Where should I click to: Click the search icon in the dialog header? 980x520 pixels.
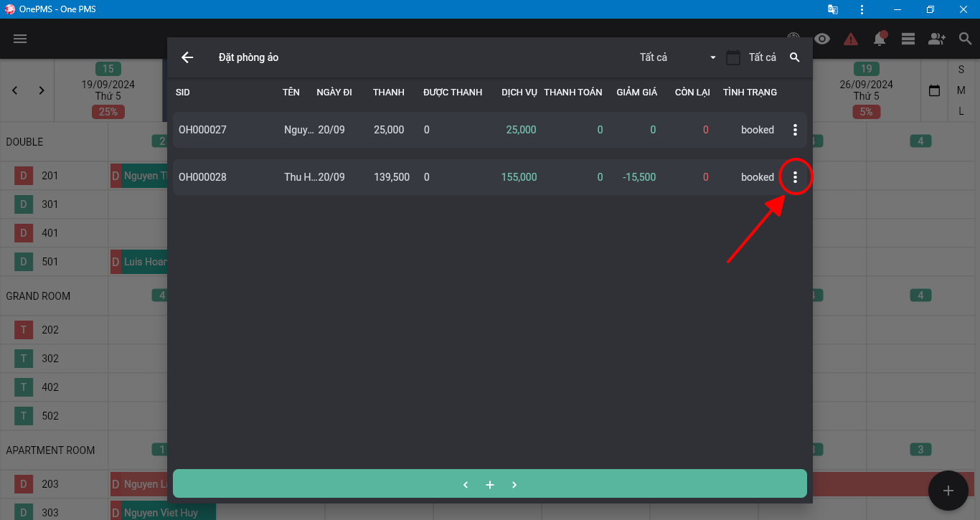click(x=795, y=57)
